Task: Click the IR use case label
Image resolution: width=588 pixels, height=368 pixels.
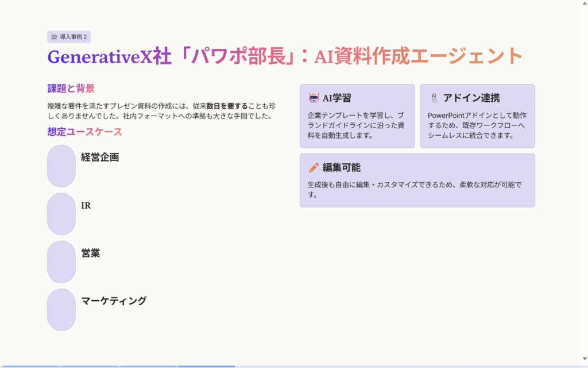Action: coord(86,205)
